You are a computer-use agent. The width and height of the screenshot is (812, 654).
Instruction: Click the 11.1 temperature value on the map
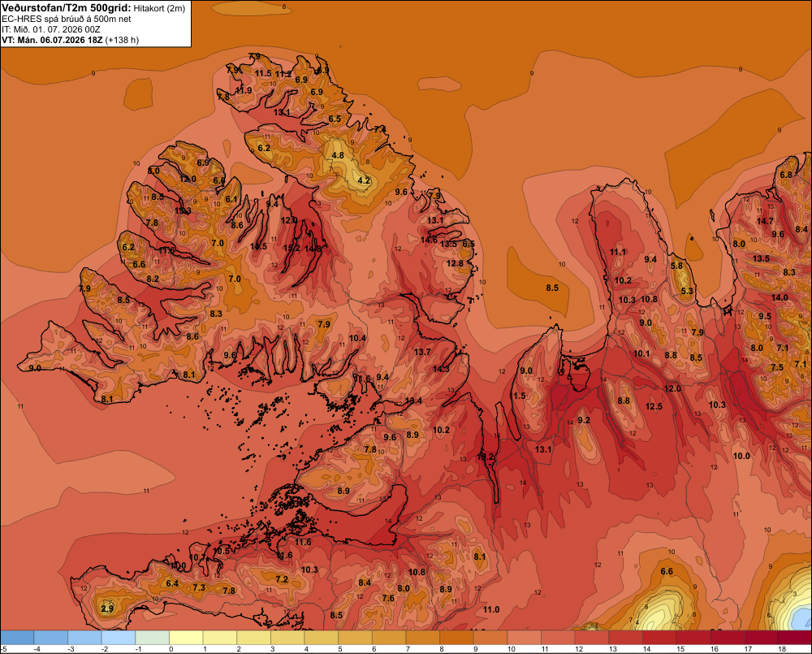618,253
